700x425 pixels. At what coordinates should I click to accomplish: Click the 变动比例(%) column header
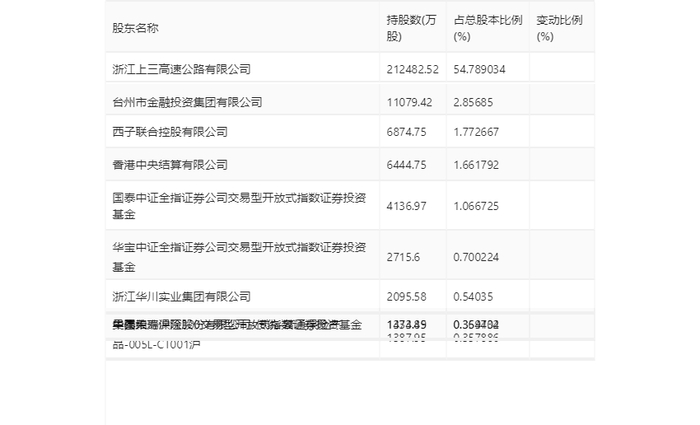point(559,28)
